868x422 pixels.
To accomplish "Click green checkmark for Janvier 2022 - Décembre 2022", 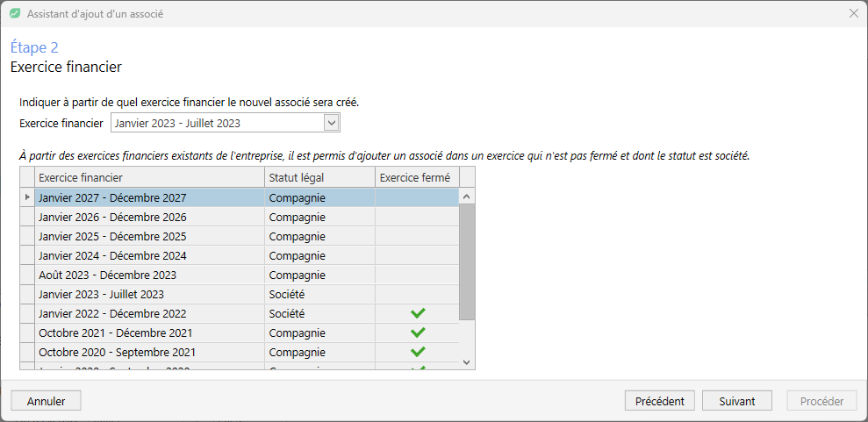I will [x=418, y=313].
